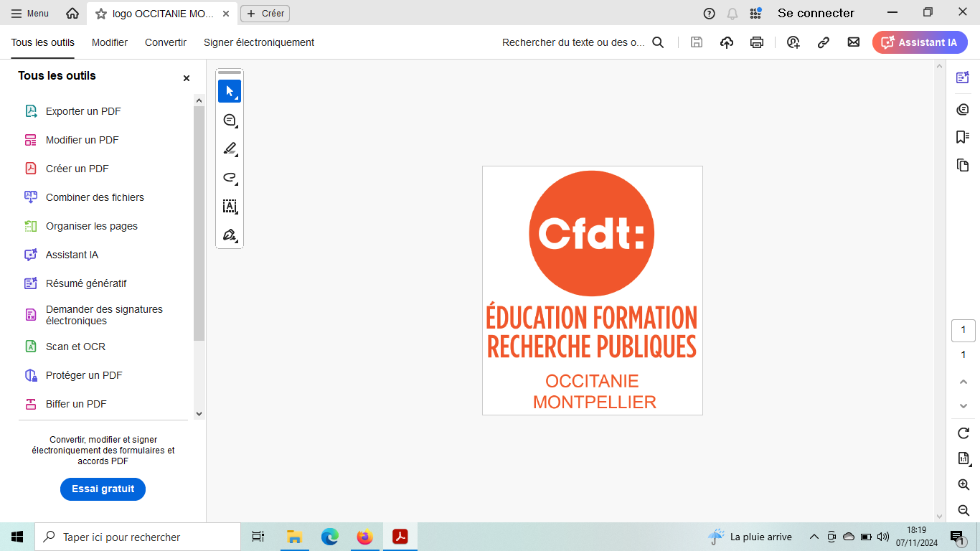Click the print icon in top toolbar
Screen dimensions: 980x551
click(757, 42)
